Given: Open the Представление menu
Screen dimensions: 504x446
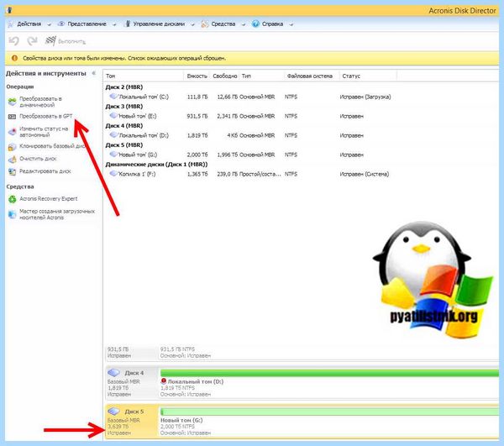Looking at the screenshot, I should 87,24.
